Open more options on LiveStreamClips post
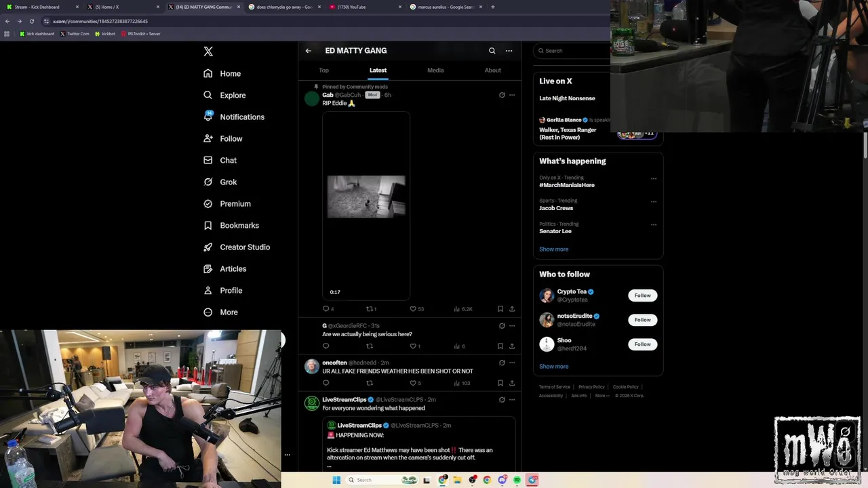The image size is (868, 488). tap(512, 400)
